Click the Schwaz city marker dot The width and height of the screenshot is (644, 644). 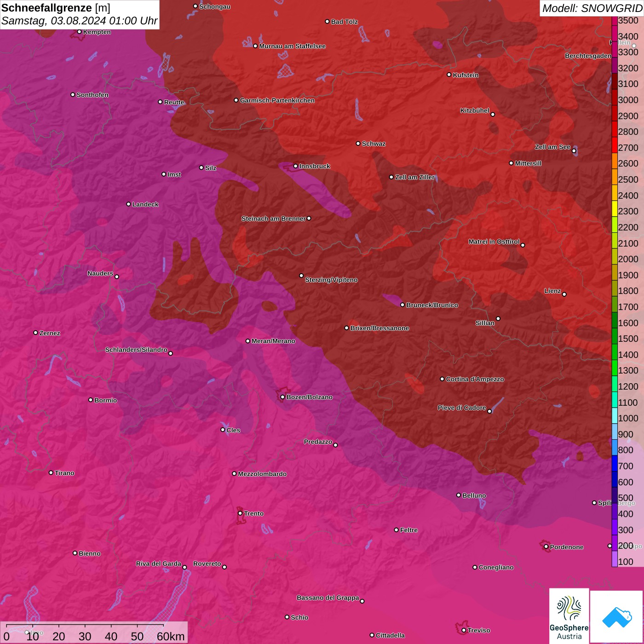click(358, 144)
